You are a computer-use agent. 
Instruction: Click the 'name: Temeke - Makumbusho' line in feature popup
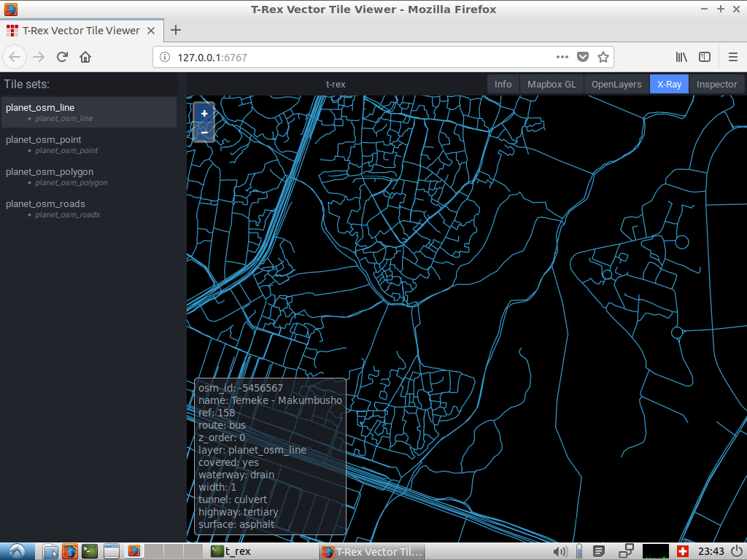(x=270, y=400)
